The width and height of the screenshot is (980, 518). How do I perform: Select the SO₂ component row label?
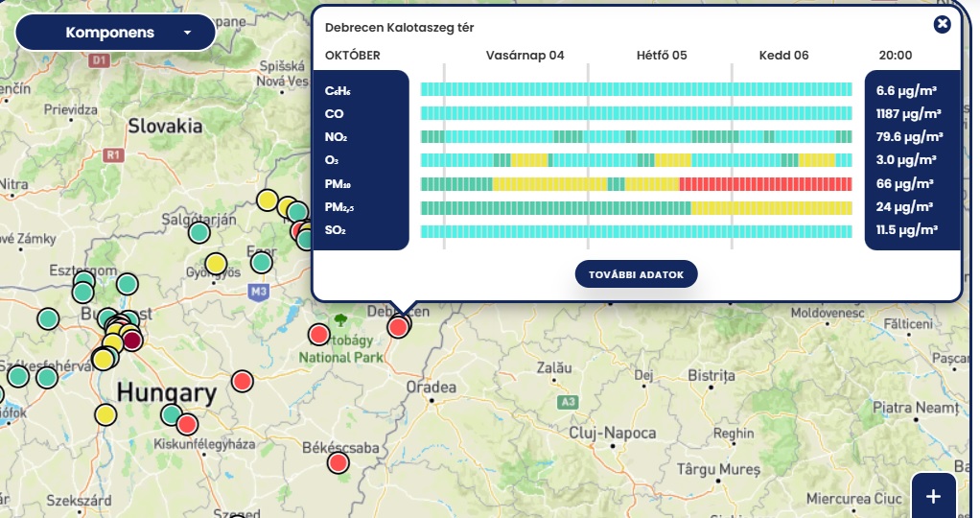335,230
